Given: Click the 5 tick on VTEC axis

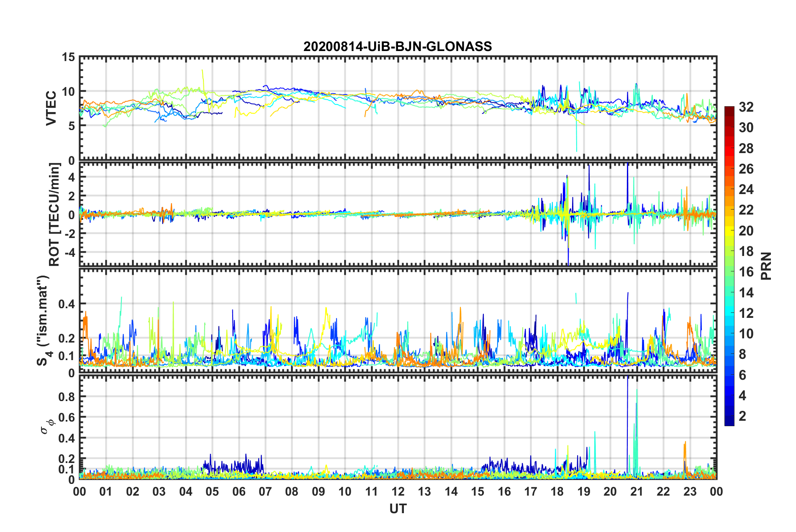Looking at the screenshot, I should pos(72,126).
